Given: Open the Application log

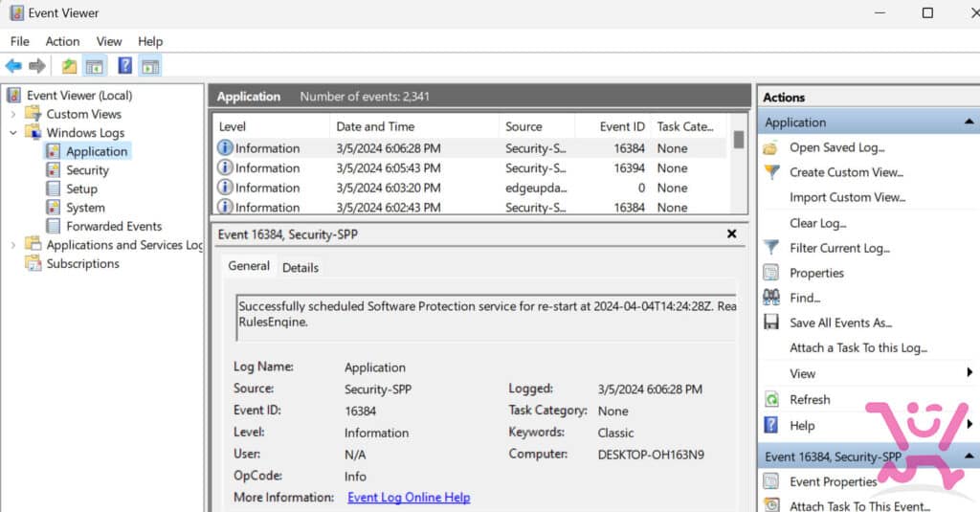Looking at the screenshot, I should coord(97,151).
